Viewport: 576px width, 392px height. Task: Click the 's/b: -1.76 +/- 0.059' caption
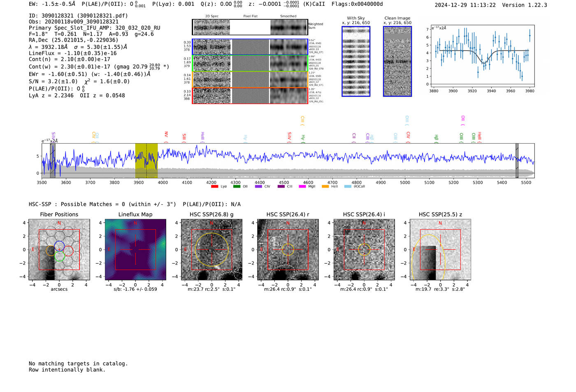pos(135,289)
